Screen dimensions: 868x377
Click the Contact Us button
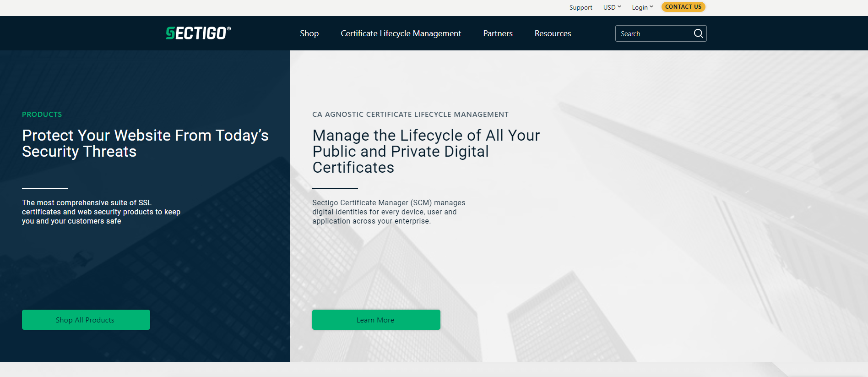coord(683,7)
